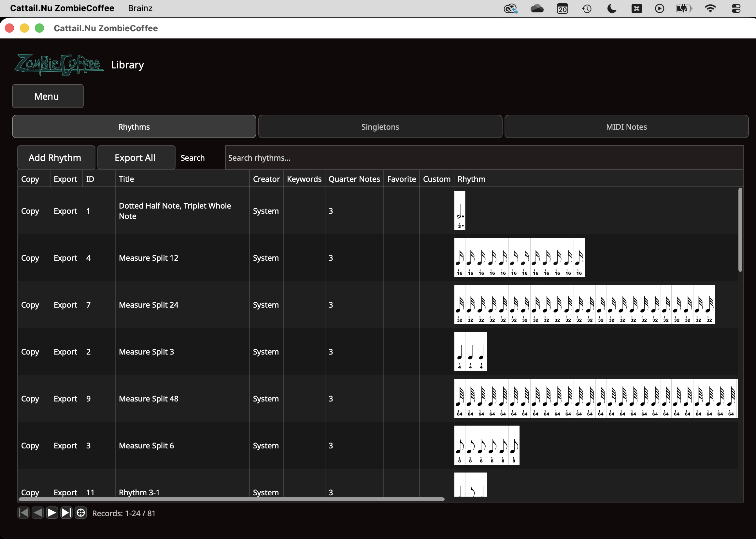Click the dotted half note rhythm thumbnail
Image resolution: width=756 pixels, height=539 pixels.
[460, 211]
